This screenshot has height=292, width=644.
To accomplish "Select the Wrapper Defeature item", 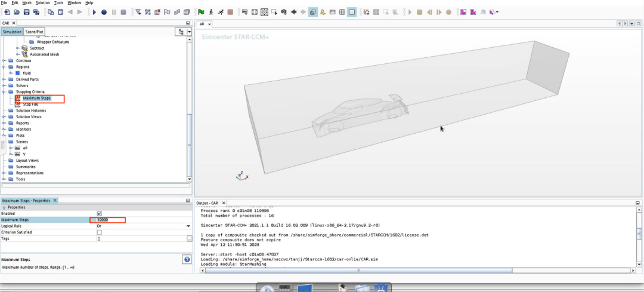I will [53, 42].
